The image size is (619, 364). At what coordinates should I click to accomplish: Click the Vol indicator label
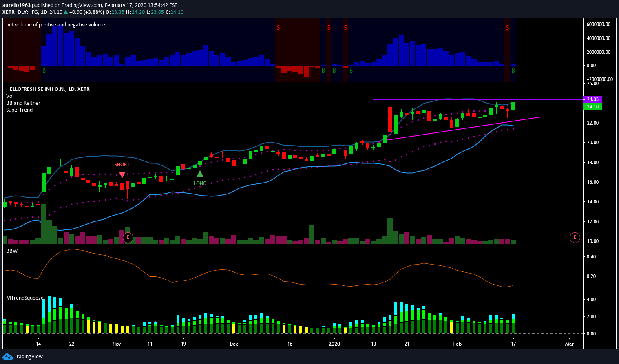coord(10,96)
